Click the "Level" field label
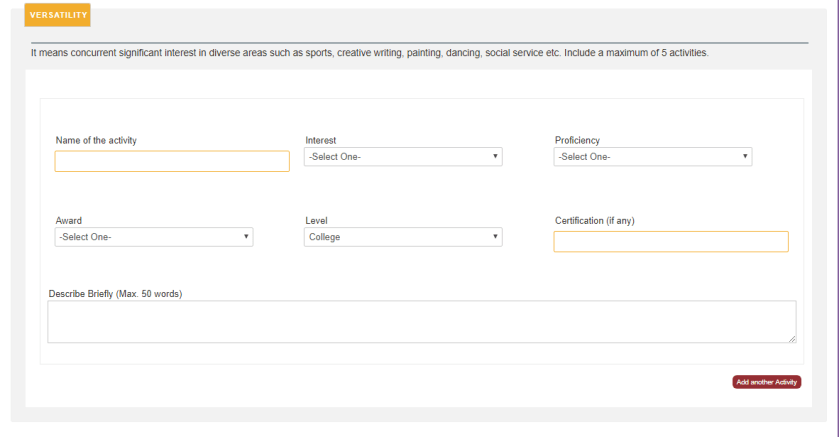 316,221
